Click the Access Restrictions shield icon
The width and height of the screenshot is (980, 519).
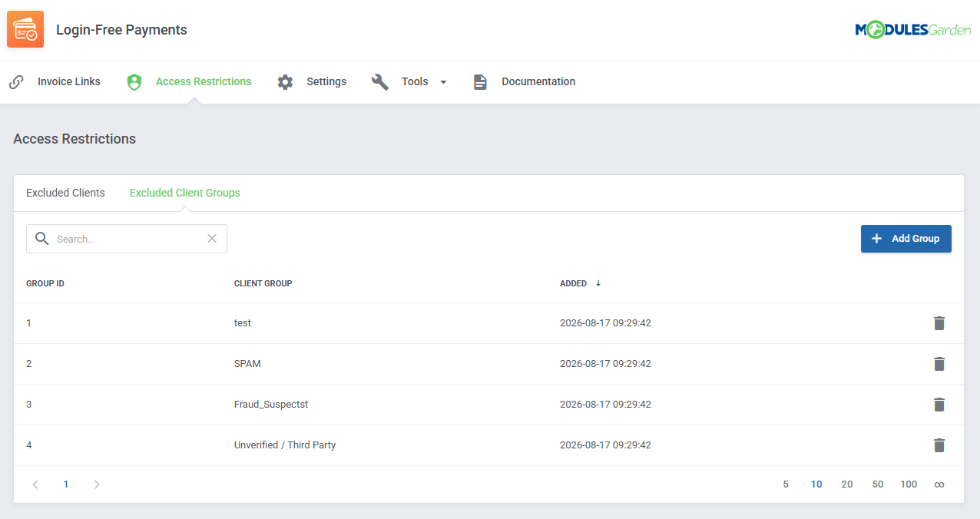pos(134,82)
